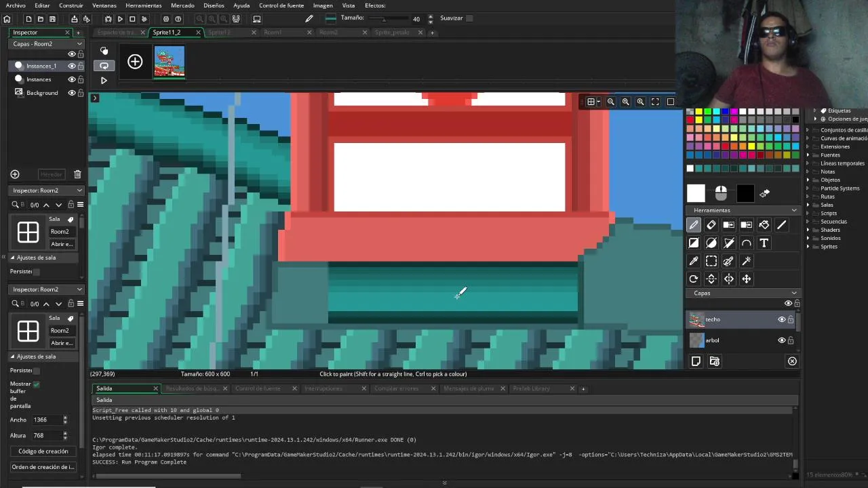Select the Rectangle selection tool
The image size is (868, 488).
coord(711,261)
